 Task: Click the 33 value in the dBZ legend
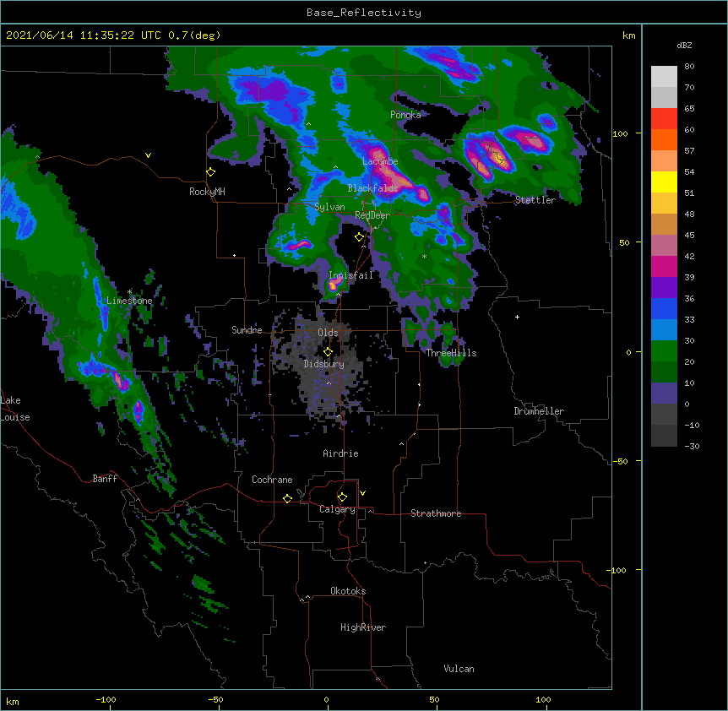point(689,319)
